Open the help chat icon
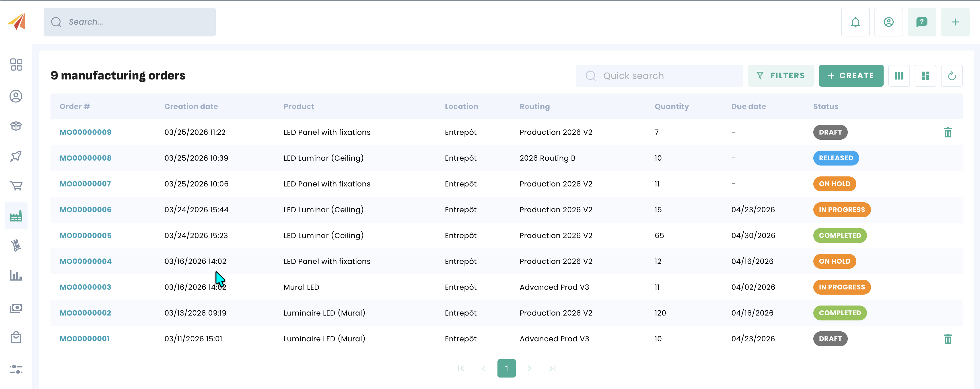This screenshot has height=389, width=980. 921,22
